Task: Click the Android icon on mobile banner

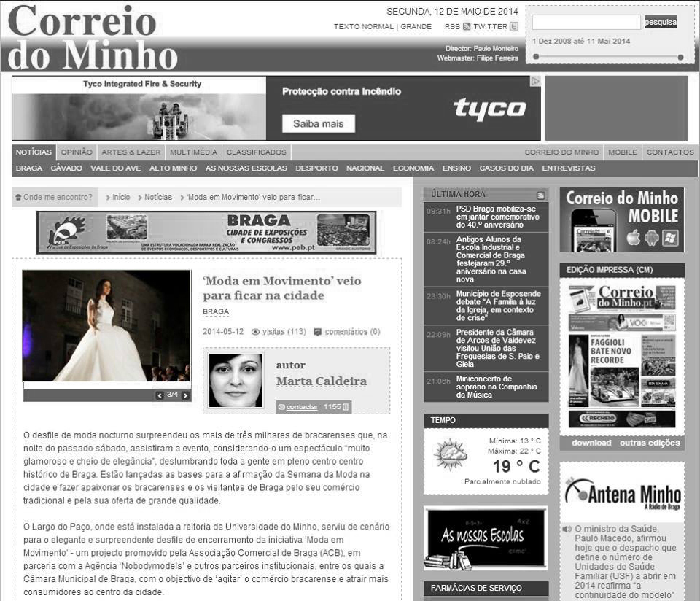Action: click(652, 238)
